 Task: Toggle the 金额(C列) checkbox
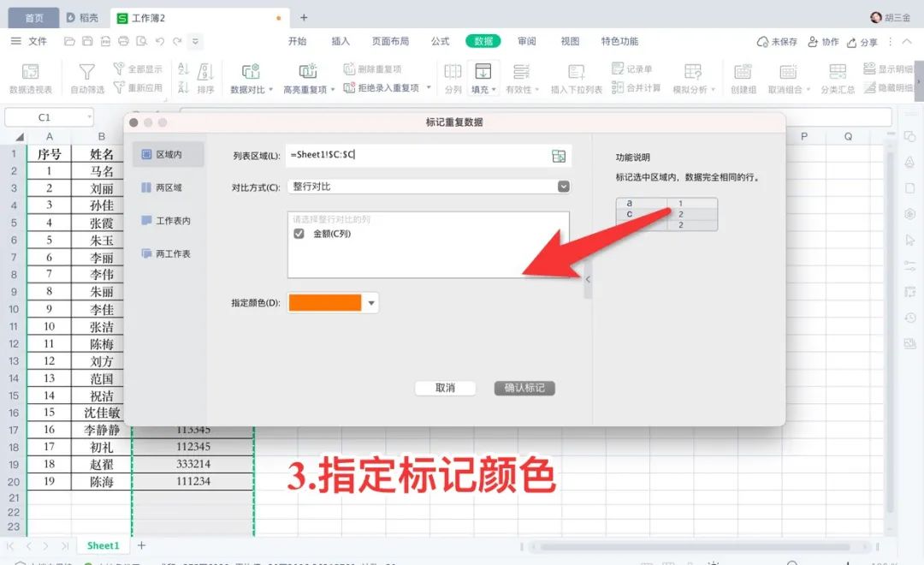click(x=299, y=234)
